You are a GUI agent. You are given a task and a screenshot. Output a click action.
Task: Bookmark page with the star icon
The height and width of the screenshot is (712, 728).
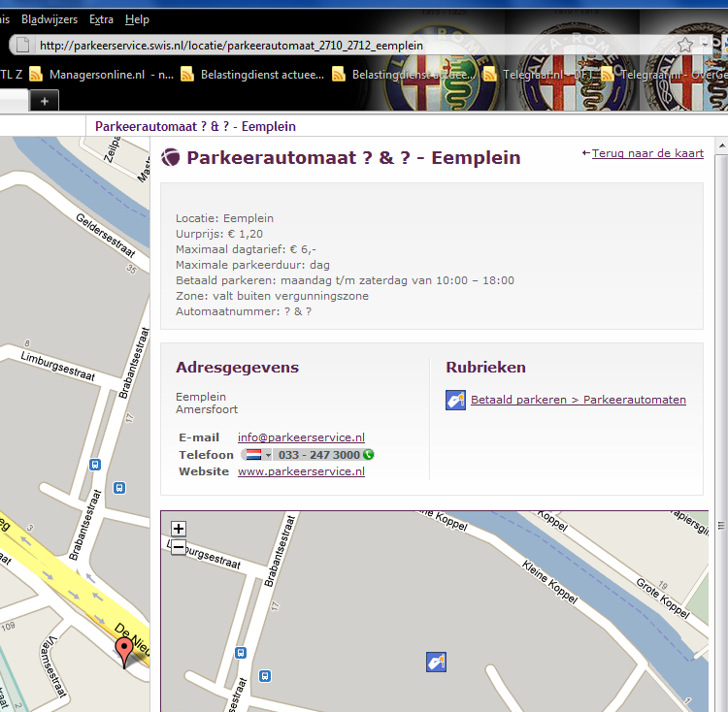point(684,45)
